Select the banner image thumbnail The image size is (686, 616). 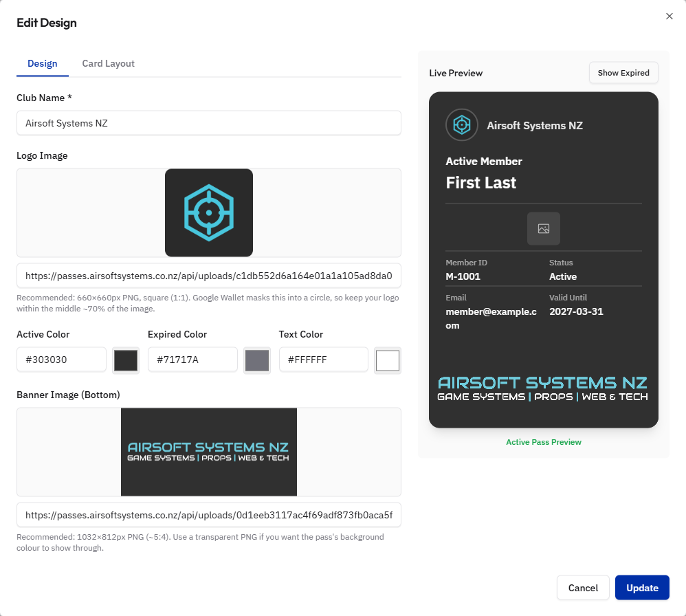[x=209, y=452]
